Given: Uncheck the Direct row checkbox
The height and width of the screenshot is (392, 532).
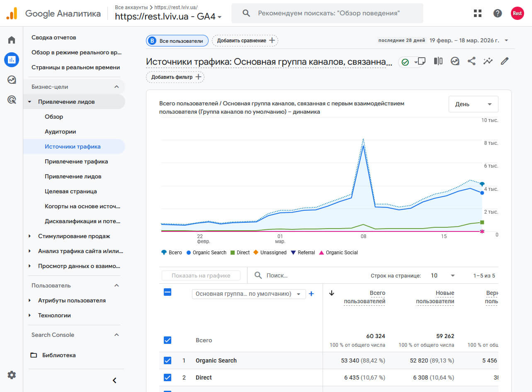Looking at the screenshot, I should [x=168, y=377].
